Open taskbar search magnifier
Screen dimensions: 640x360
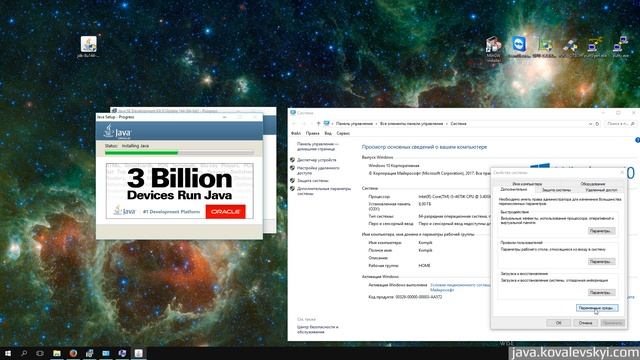(24, 353)
